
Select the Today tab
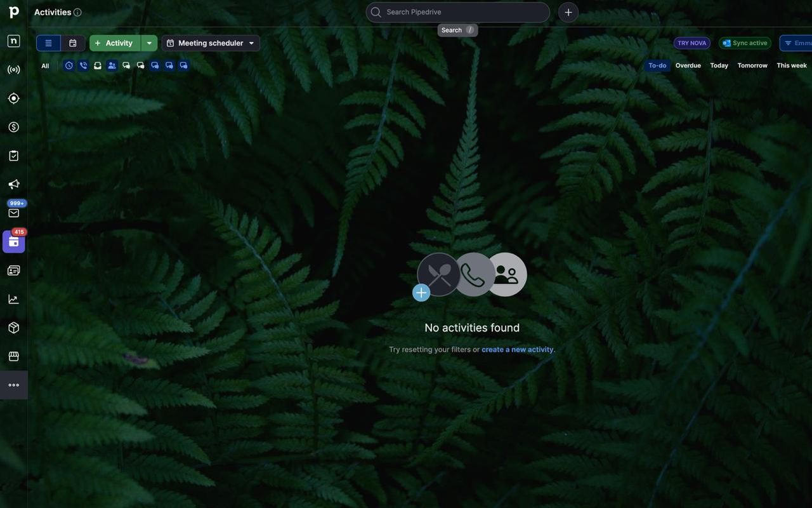pos(719,65)
